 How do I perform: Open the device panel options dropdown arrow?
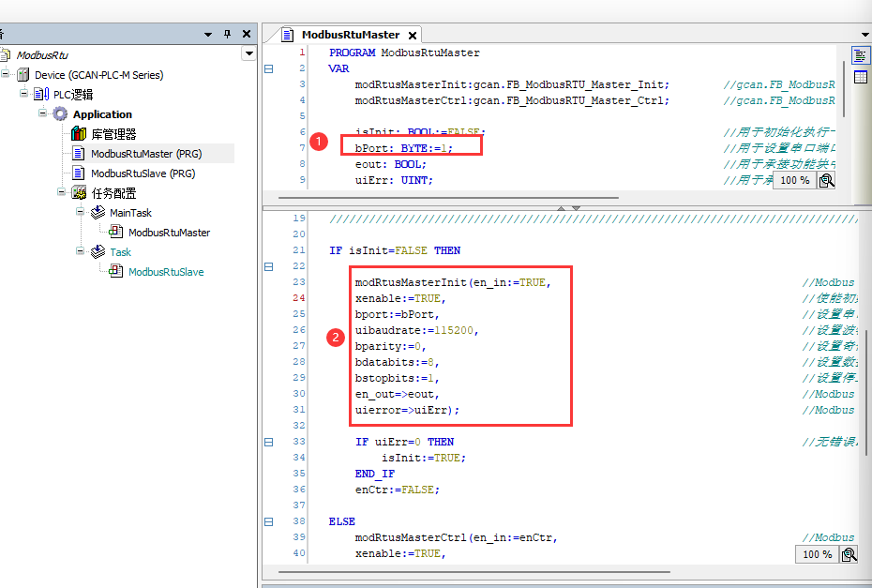[x=248, y=54]
